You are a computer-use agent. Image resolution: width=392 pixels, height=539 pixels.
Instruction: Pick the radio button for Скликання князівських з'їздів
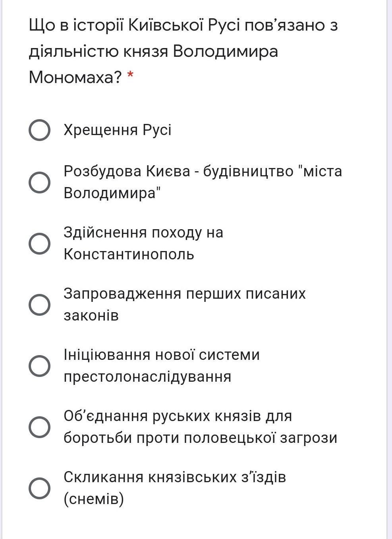[39, 488]
